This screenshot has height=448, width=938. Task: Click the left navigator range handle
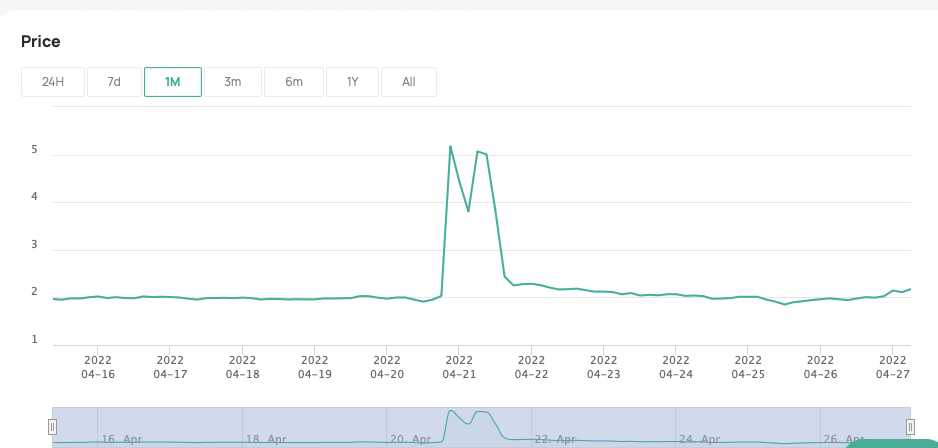point(53,426)
